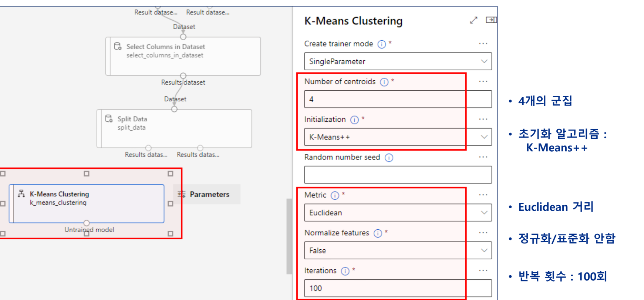Expand the Metric Euclidean dropdown
This screenshot has width=644, height=300.
pos(398,213)
